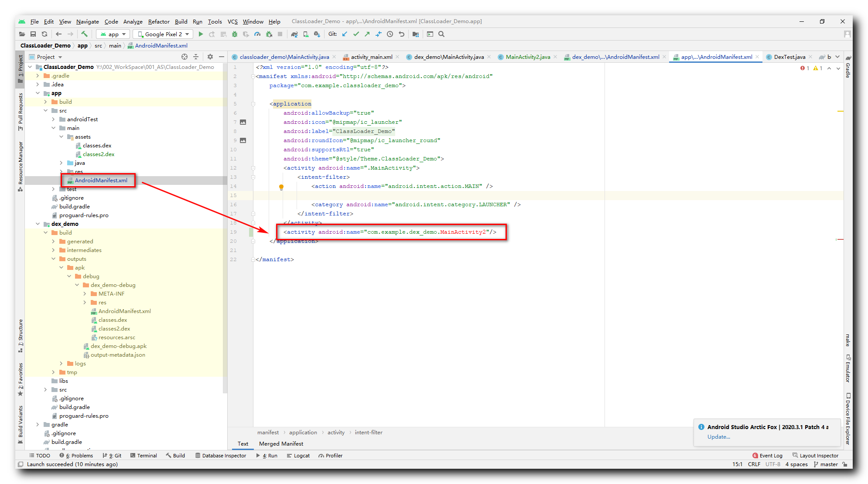Switch to DexTest.java editor tab
The height and width of the screenshot is (484, 868).
(789, 57)
